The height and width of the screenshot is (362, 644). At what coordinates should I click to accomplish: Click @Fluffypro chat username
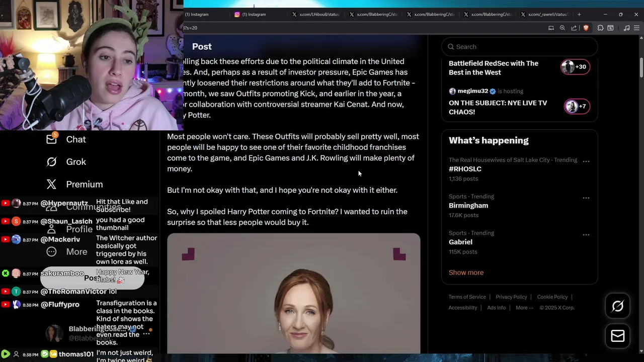point(60,305)
